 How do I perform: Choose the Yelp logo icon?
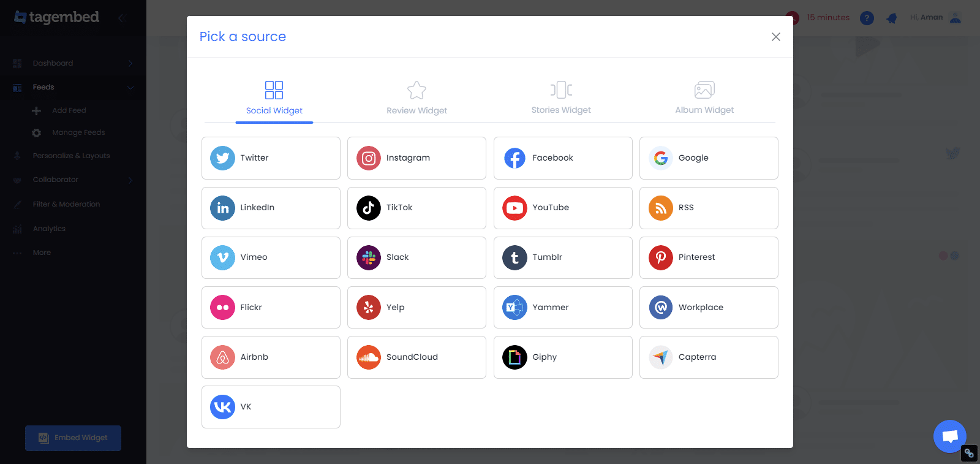pyautogui.click(x=369, y=308)
